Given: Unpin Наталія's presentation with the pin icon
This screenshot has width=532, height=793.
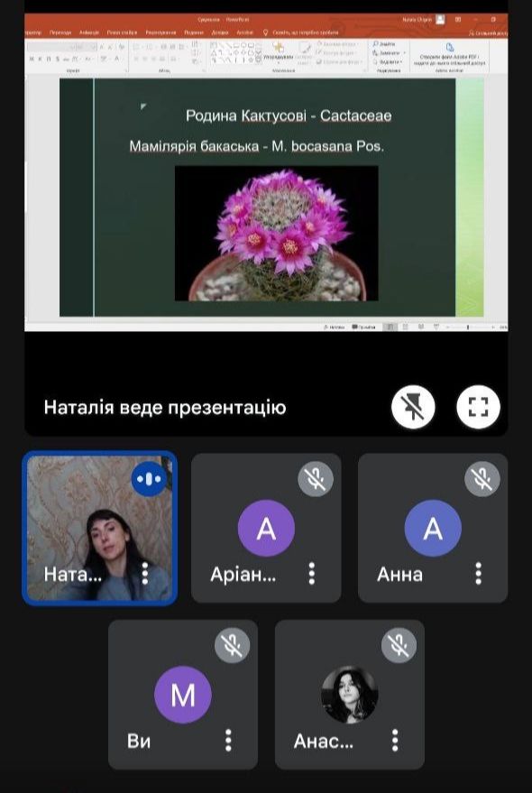Looking at the screenshot, I should click(413, 407).
